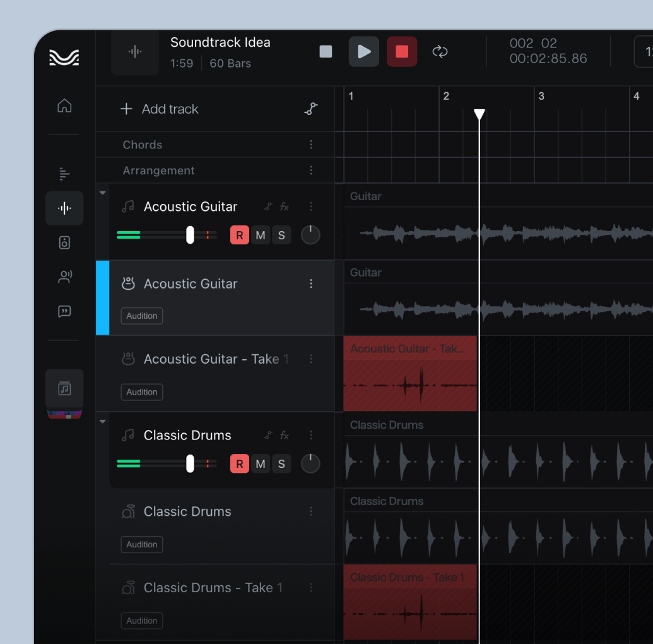The width and height of the screenshot is (653, 644).
Task: Click Add track
Action: [160, 109]
